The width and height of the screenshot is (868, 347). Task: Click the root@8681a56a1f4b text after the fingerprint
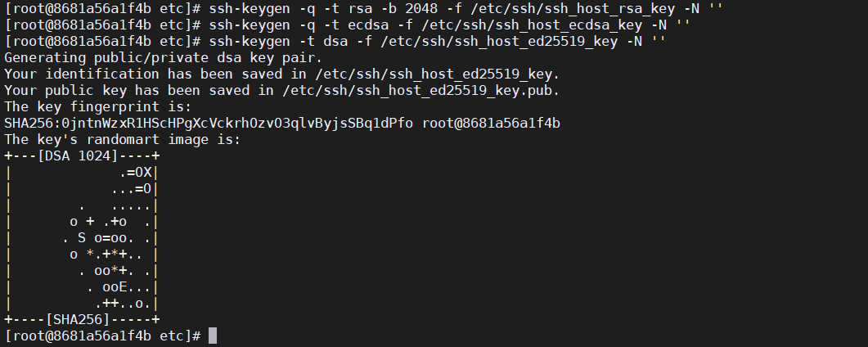491,123
